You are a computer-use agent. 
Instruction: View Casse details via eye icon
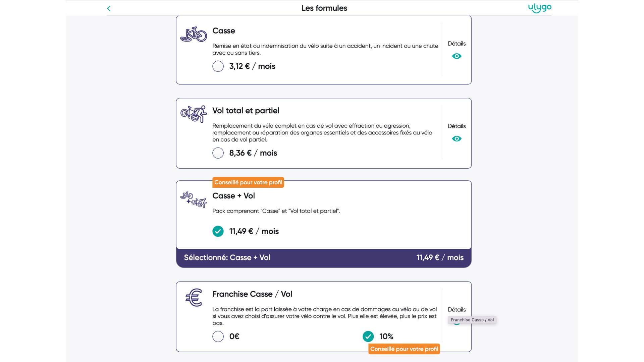click(457, 56)
